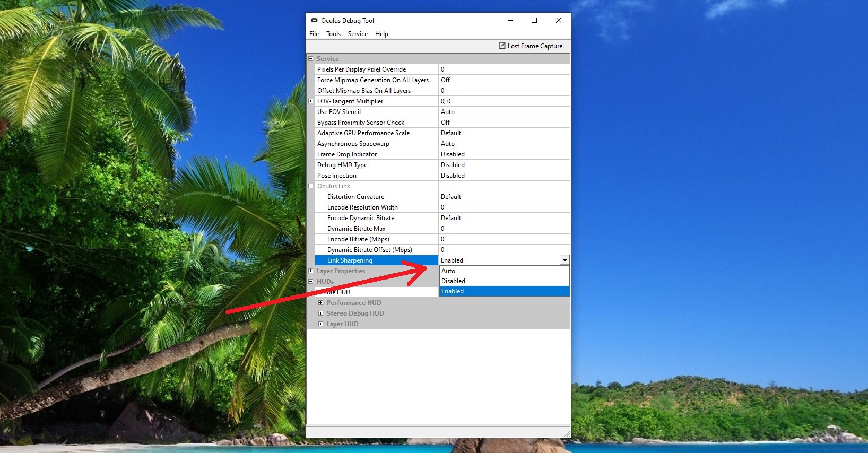The width and height of the screenshot is (868, 453).
Task: Click the Link Sharpening dropdown arrow
Action: (x=565, y=260)
